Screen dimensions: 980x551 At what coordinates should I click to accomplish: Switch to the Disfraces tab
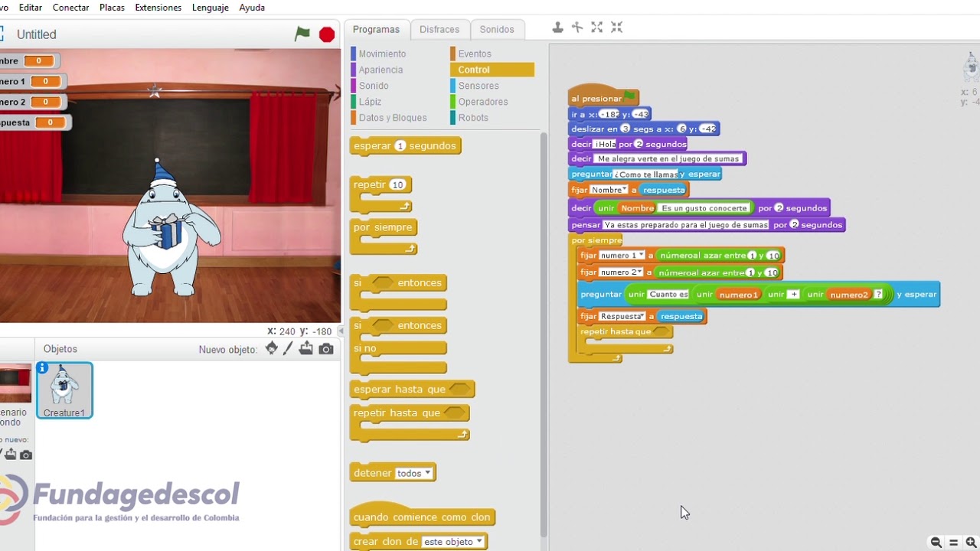pyautogui.click(x=439, y=29)
